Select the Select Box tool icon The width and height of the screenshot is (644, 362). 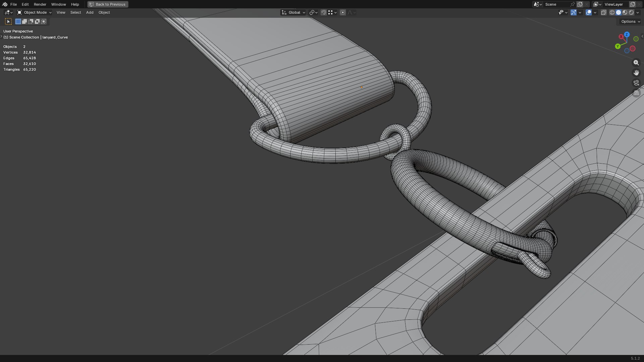coord(8,21)
